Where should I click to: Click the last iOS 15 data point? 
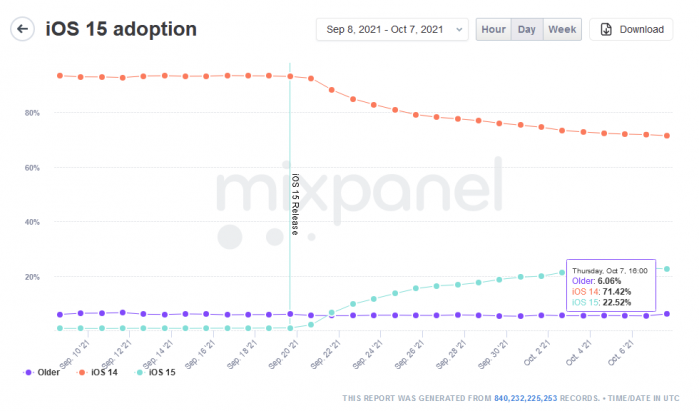coord(667,268)
